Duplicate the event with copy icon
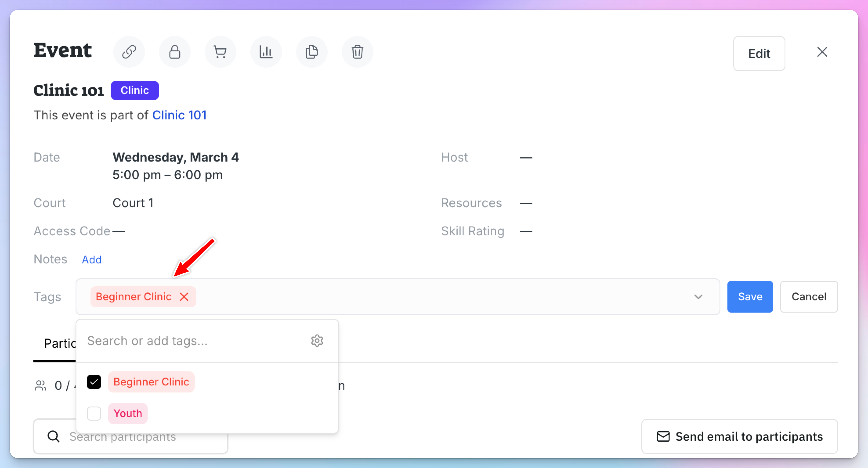This screenshot has width=868, height=468. coord(312,52)
